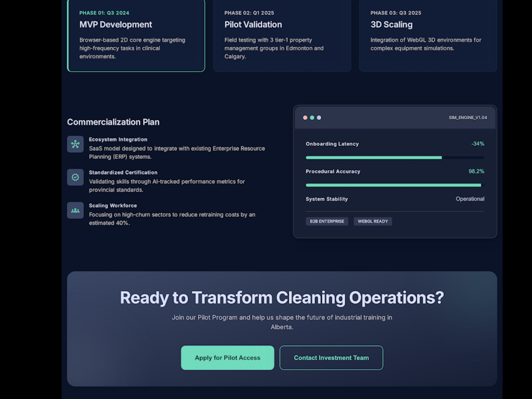Click the Scaling Workforce people icon
The width and height of the screenshot is (532, 399).
76,210
